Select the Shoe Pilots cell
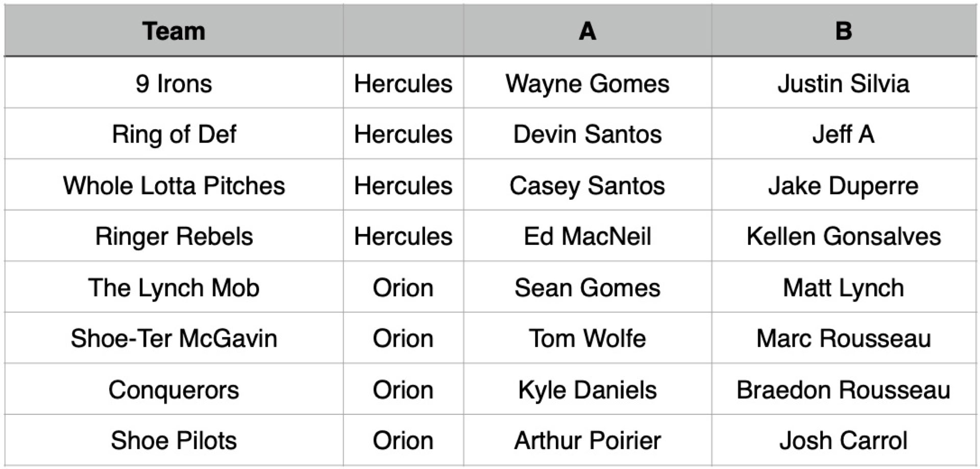Image resolution: width=980 pixels, height=469 pixels. 174,440
